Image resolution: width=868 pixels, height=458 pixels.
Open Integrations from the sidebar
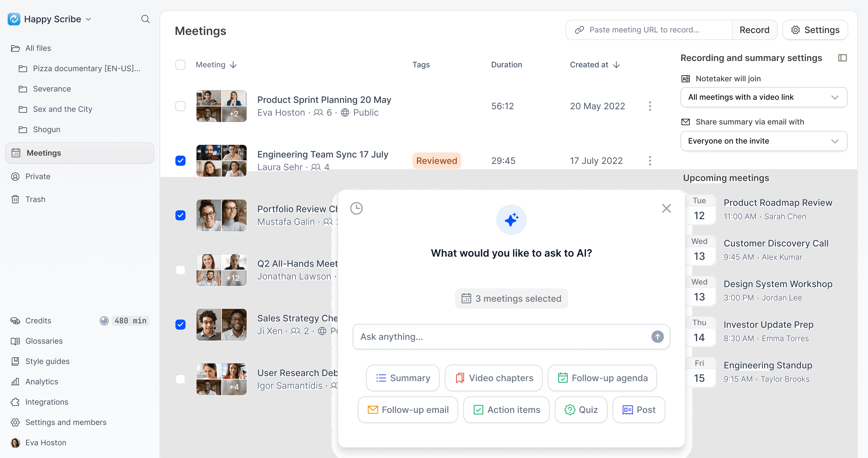point(46,402)
